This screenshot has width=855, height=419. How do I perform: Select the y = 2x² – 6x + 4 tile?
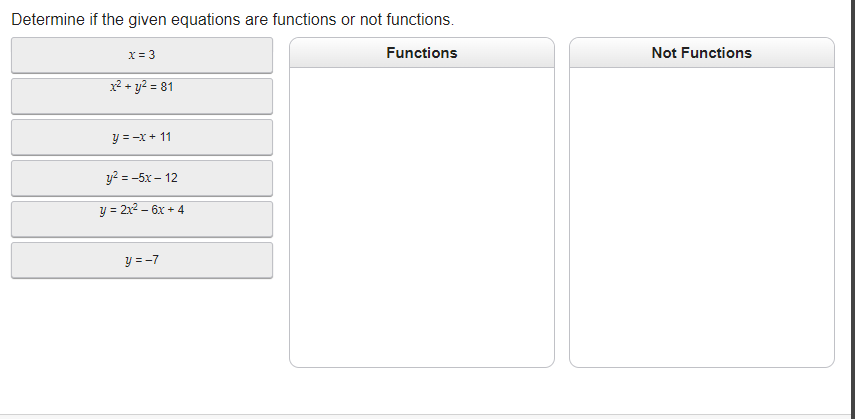(x=142, y=219)
